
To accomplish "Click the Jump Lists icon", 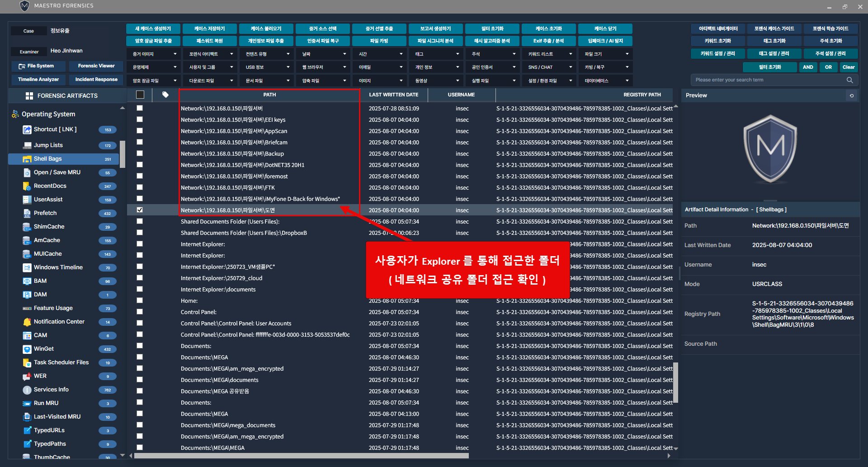I will click(27, 145).
